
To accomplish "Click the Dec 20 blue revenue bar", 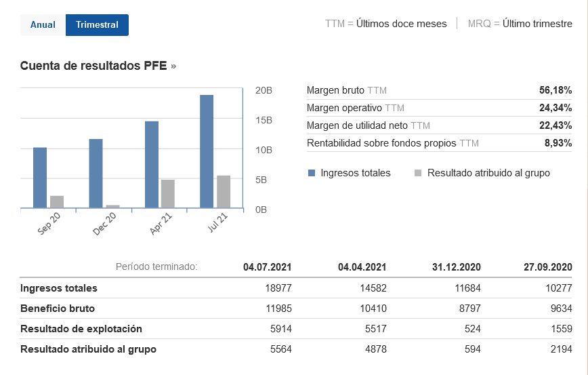I will click(x=96, y=174).
